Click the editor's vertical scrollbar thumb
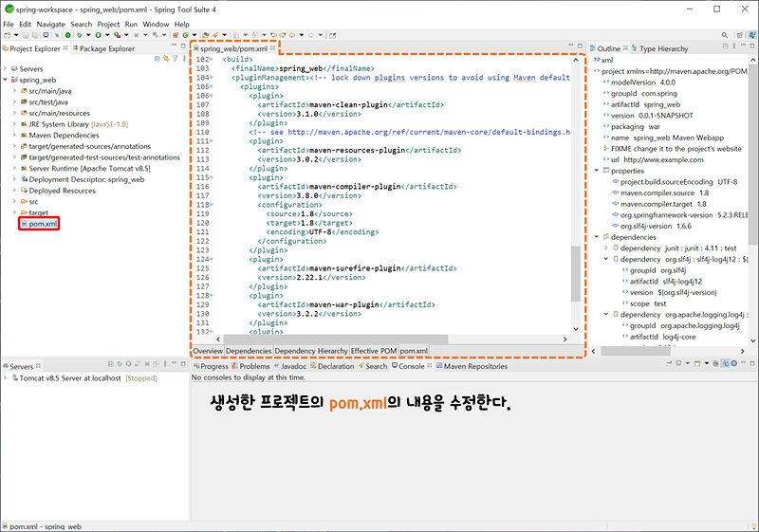This screenshot has width=759, height=532. coord(576,274)
